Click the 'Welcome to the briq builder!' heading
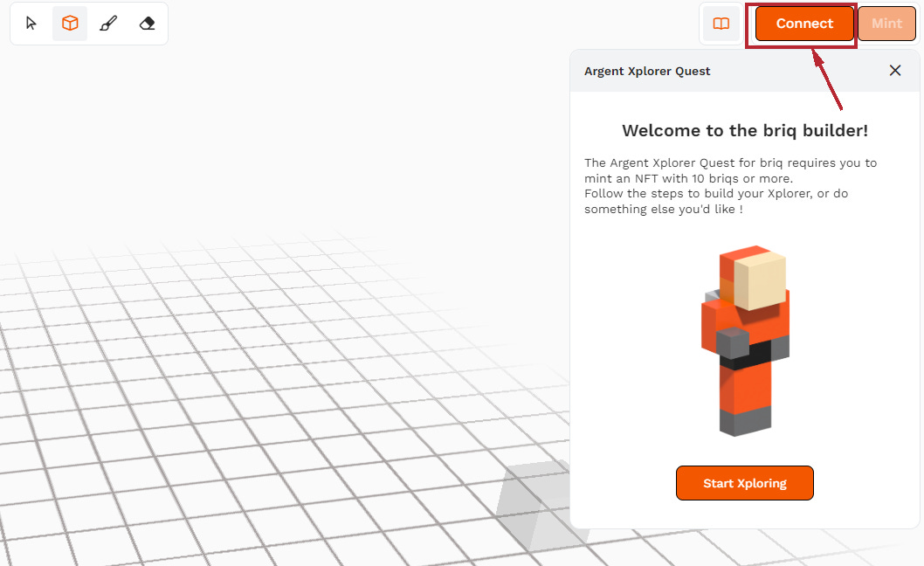 pyautogui.click(x=745, y=130)
